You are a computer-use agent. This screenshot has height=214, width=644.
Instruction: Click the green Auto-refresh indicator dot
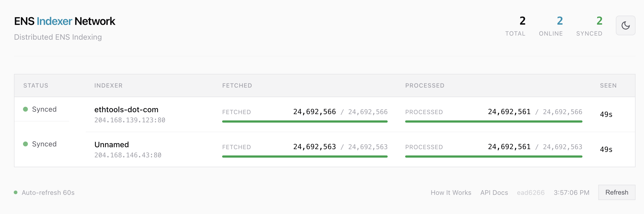(16, 192)
